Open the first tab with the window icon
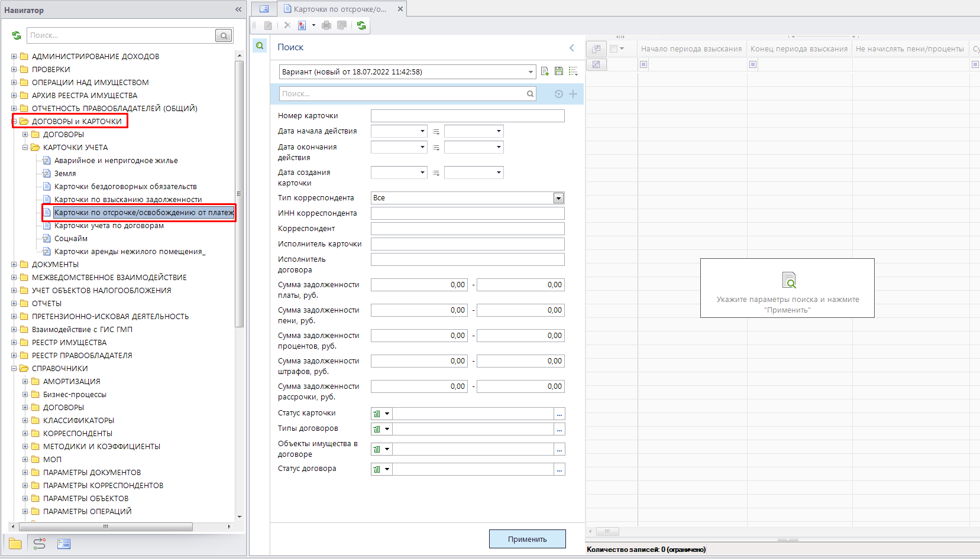 (x=264, y=9)
